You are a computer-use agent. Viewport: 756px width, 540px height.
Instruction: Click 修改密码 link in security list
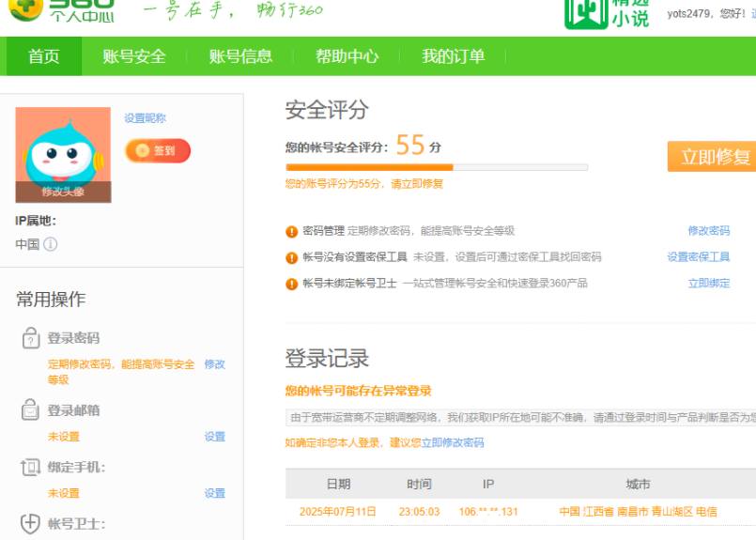[709, 230]
